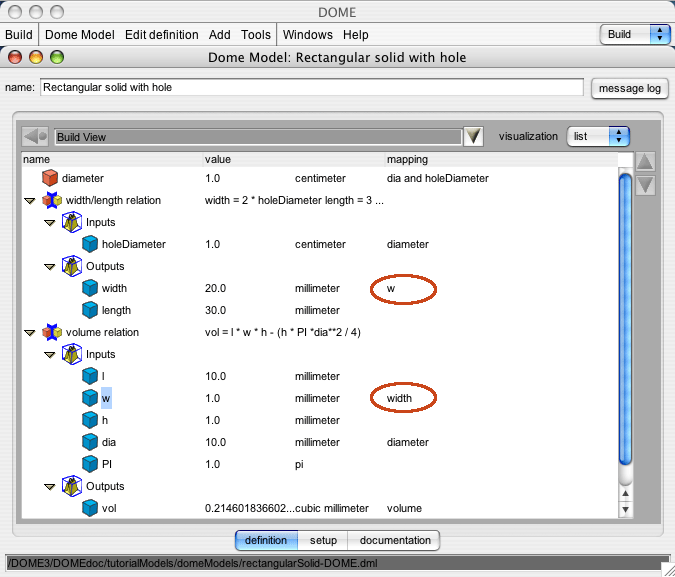
Task: Switch to the setup tab
Action: [x=323, y=540]
